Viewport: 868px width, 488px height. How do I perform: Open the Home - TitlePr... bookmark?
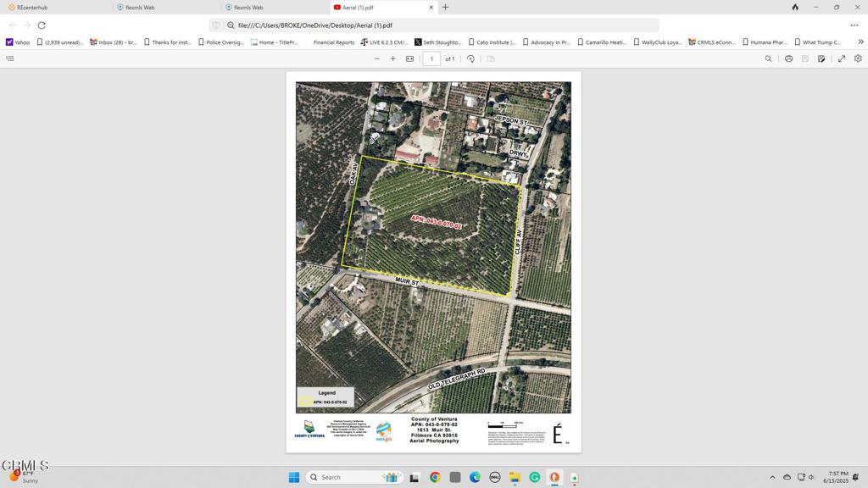275,42
